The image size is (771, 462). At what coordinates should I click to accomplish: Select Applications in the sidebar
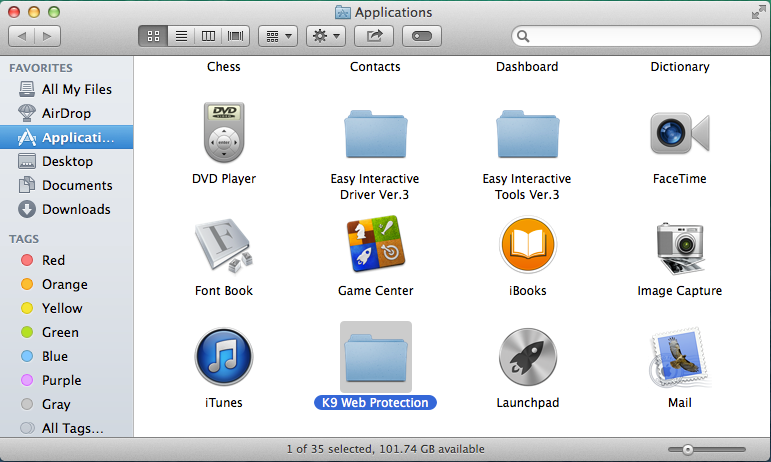[67, 137]
